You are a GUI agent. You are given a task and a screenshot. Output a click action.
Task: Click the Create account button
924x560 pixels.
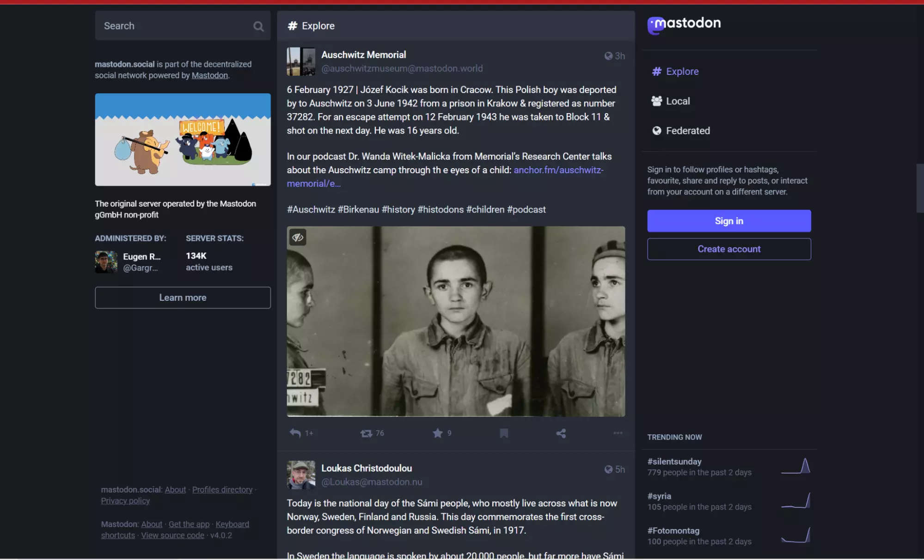click(728, 249)
